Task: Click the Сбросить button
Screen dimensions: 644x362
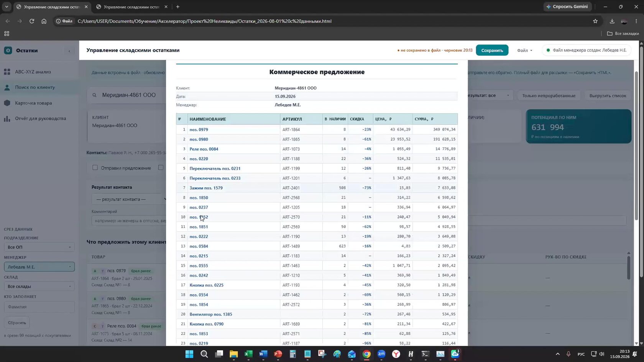Action: tap(17, 323)
